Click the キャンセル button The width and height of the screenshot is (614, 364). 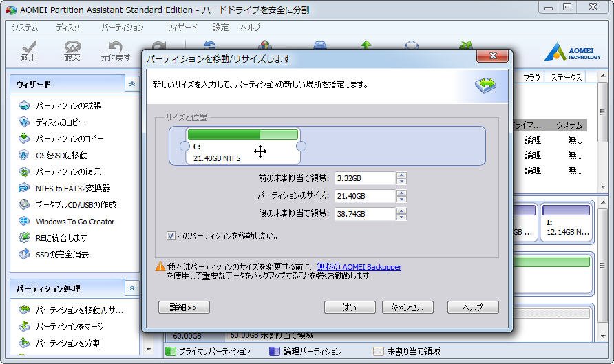pos(407,308)
